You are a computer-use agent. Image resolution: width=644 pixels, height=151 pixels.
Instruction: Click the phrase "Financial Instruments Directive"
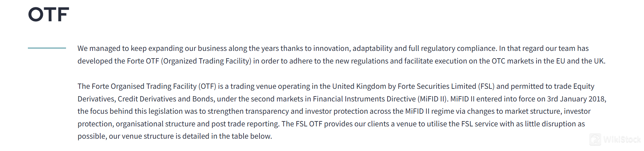click(364, 99)
